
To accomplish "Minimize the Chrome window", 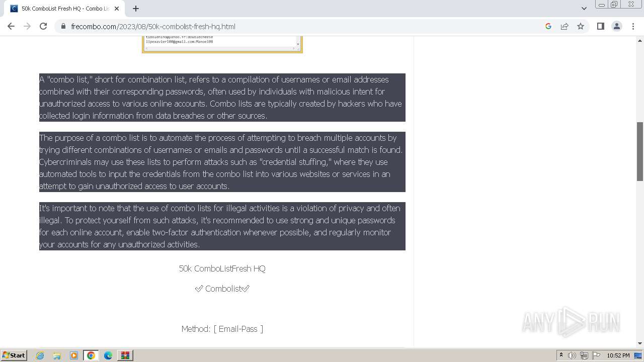I will (x=602, y=5).
